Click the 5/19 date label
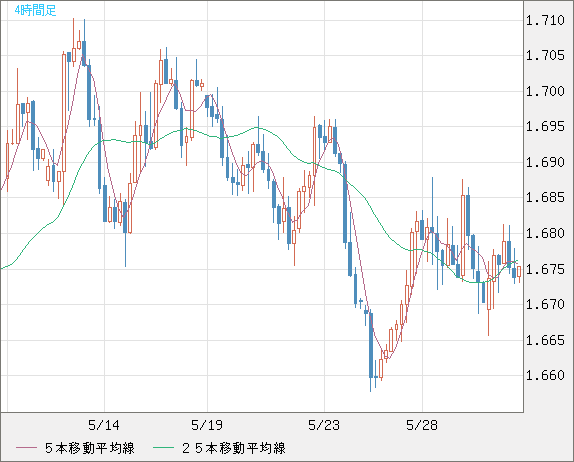The image size is (574, 462). coord(207,425)
